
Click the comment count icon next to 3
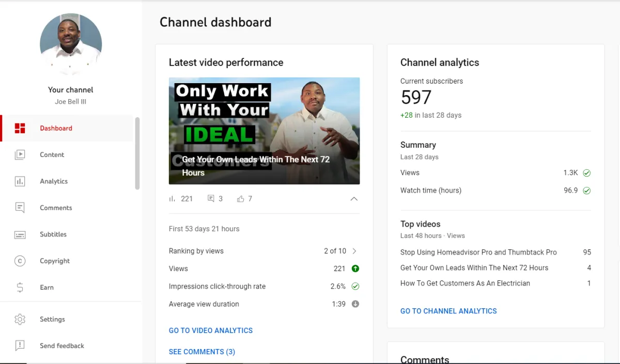(x=211, y=199)
